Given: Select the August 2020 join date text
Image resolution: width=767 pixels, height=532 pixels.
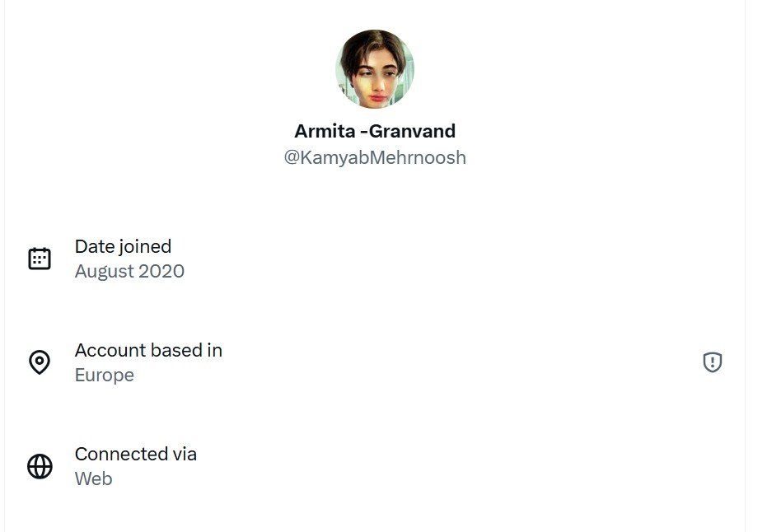Looking at the screenshot, I should tap(129, 271).
